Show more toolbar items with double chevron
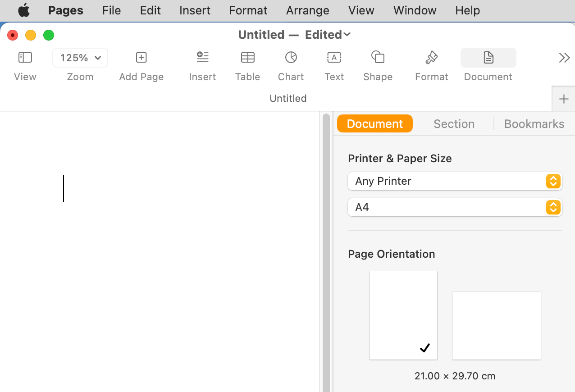The width and height of the screenshot is (575, 392). pos(564,58)
